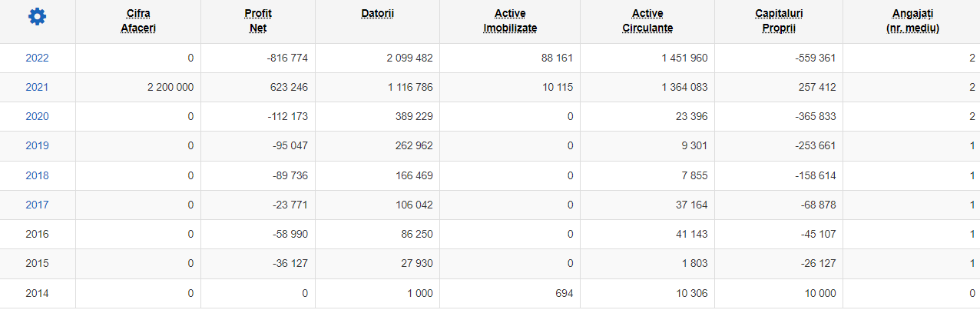
Task: Select the Datorii column header
Action: pyautogui.click(x=377, y=14)
